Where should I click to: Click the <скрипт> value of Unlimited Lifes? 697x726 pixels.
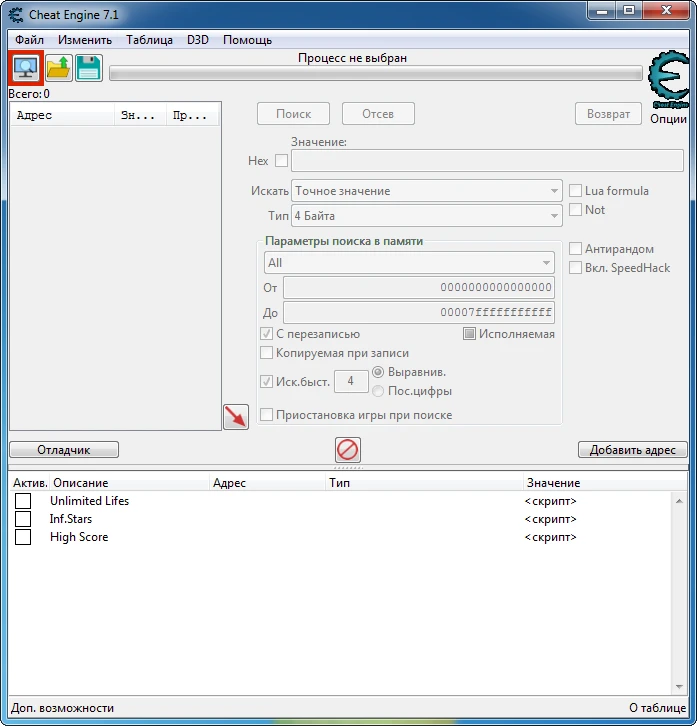coord(551,501)
